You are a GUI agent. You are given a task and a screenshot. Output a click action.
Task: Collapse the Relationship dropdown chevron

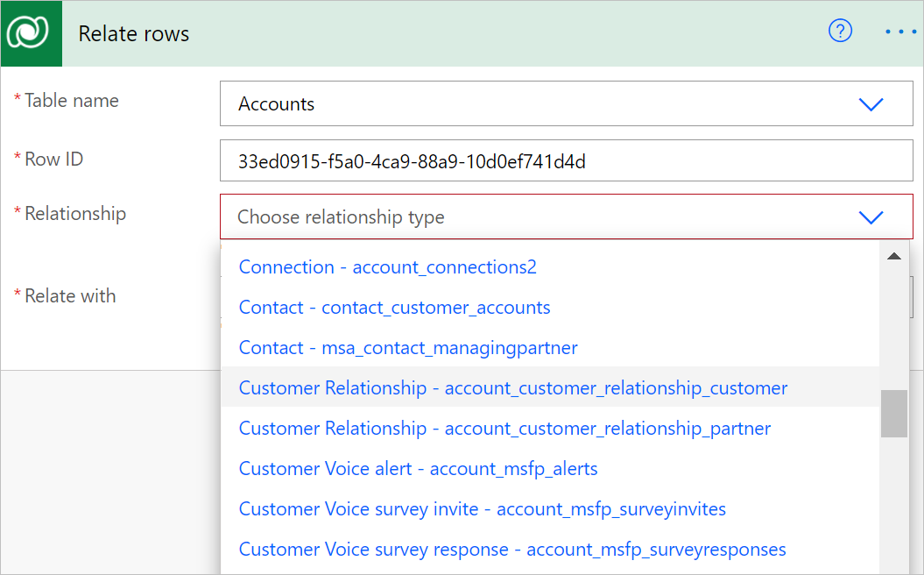(871, 217)
